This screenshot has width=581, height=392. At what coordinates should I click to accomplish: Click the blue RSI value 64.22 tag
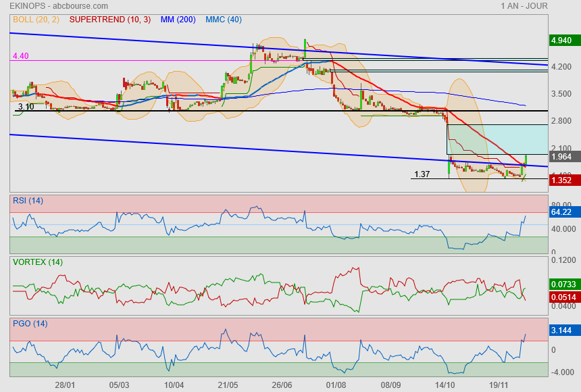[561, 212]
